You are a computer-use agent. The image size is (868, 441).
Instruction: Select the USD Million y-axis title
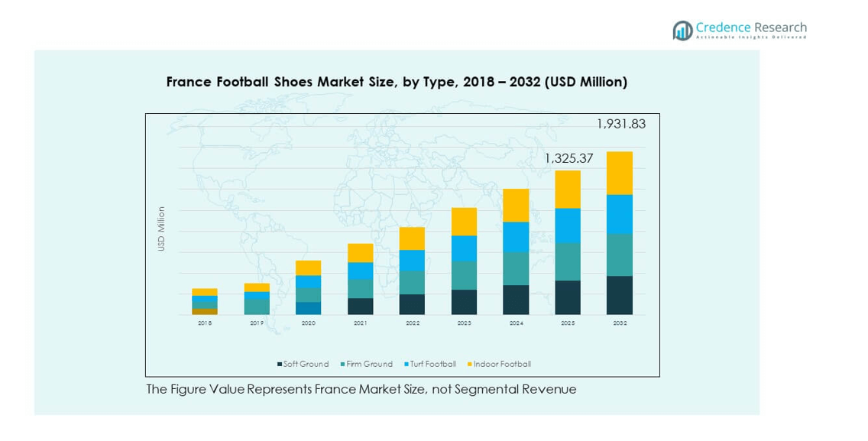coord(161,229)
